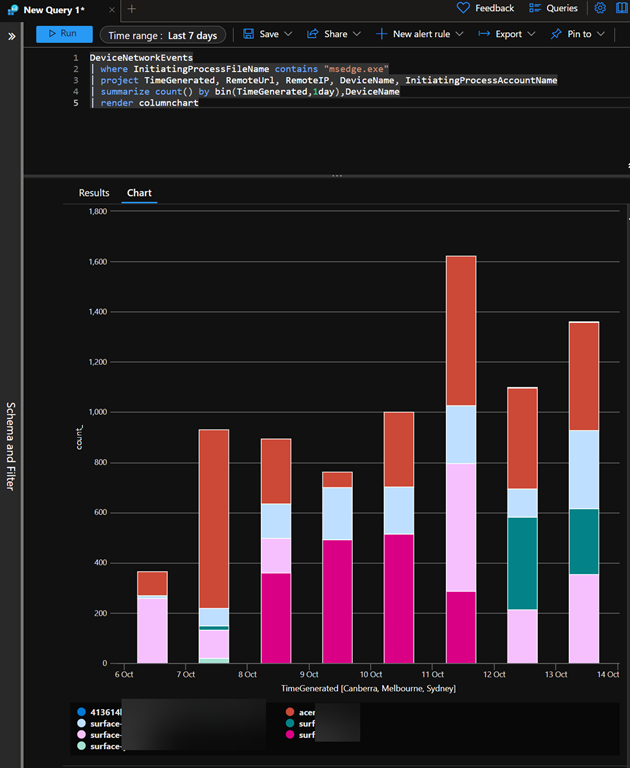
Task: Switch to the Results tab
Action: (94, 192)
